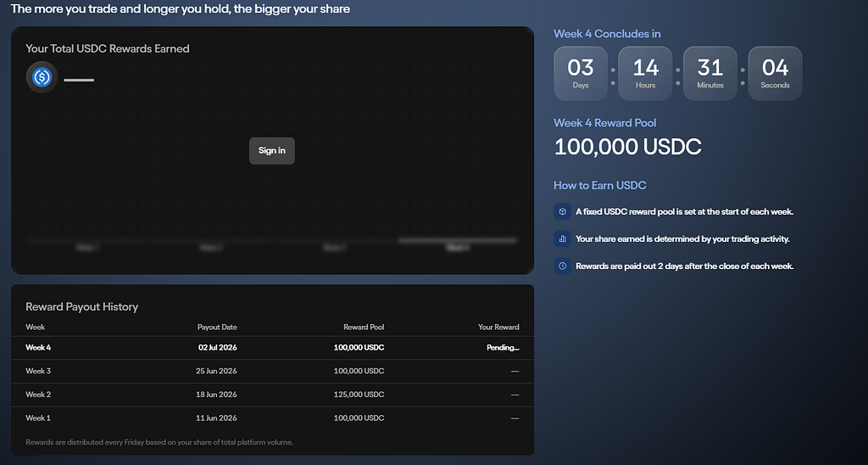Click the Week 1 100,000 USDC pool value

(359, 417)
